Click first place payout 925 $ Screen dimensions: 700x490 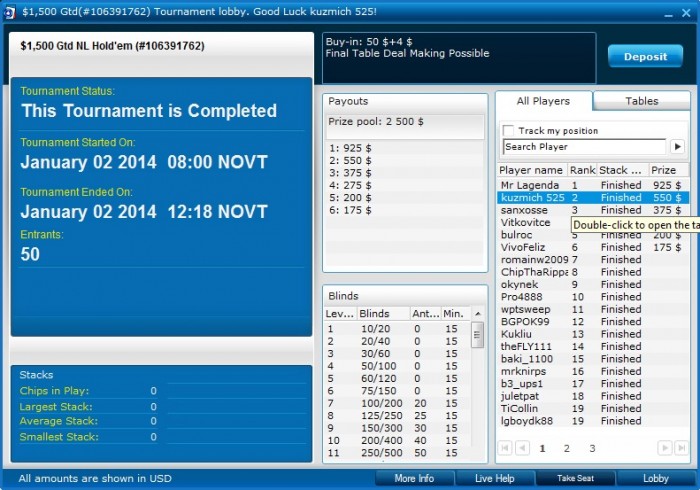click(350, 148)
